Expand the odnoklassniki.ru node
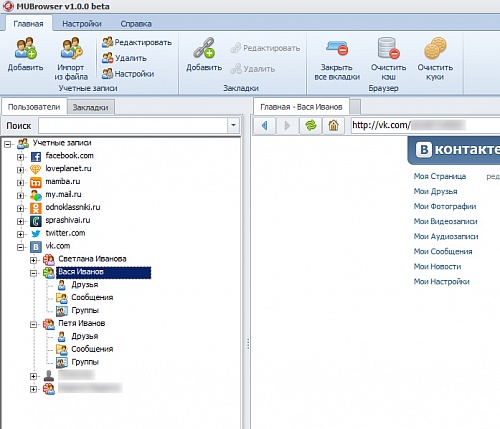 [20, 208]
